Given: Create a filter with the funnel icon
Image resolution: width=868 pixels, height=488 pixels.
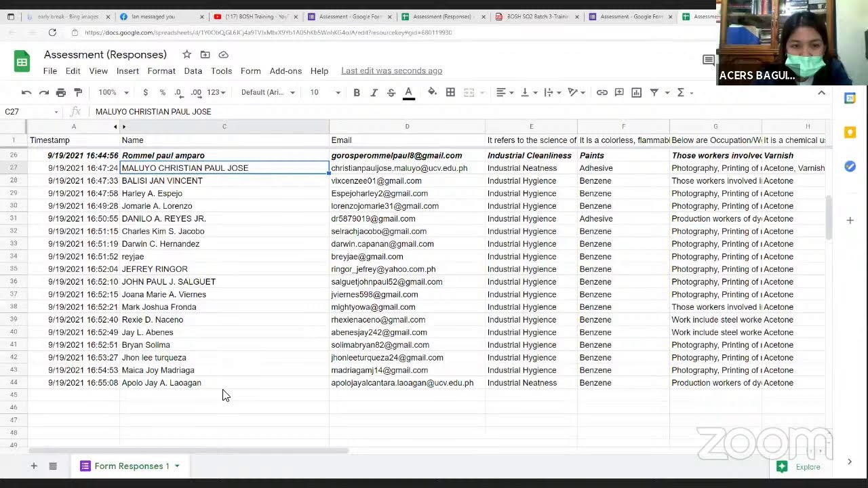Looking at the screenshot, I should pyautogui.click(x=654, y=92).
